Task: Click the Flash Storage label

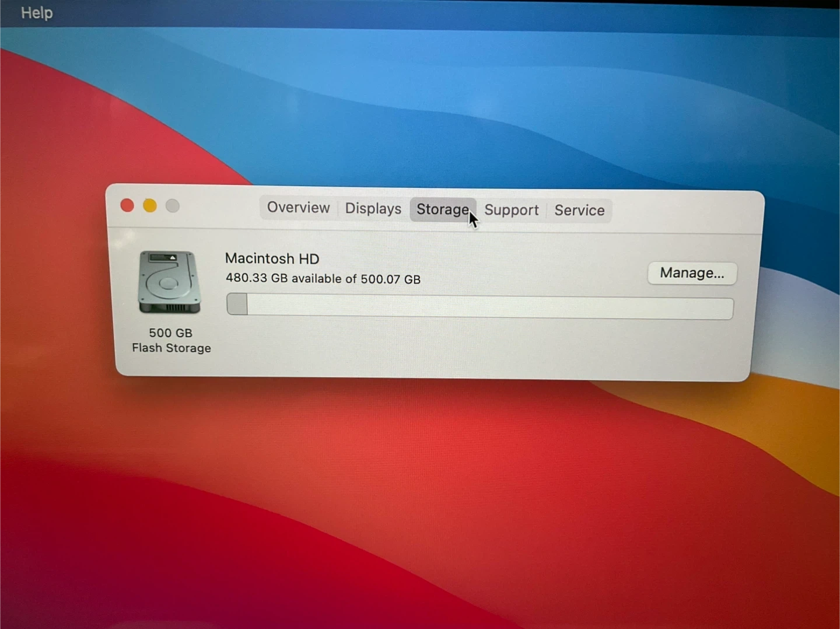Action: click(x=171, y=348)
